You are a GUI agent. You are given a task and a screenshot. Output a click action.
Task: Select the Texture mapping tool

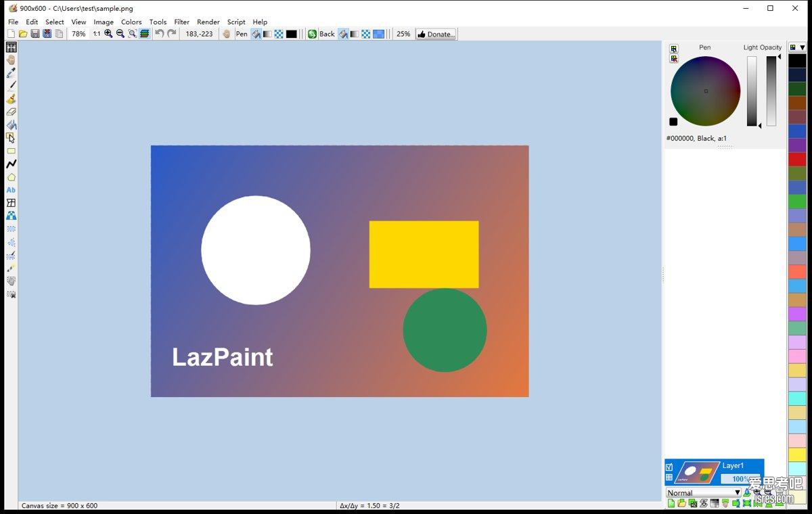[11, 216]
